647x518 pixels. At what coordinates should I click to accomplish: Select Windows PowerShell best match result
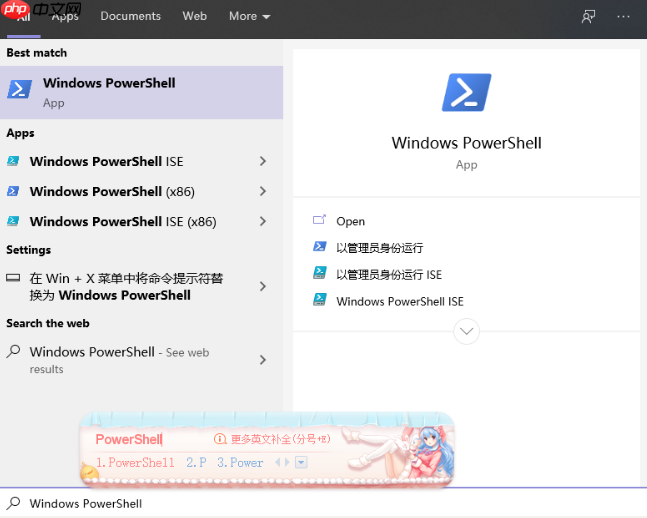(x=142, y=92)
